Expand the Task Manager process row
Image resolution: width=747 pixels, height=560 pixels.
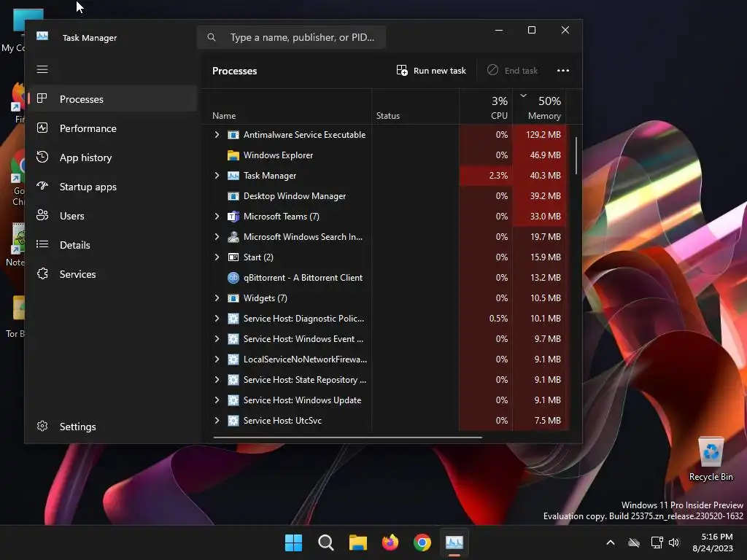(x=217, y=176)
